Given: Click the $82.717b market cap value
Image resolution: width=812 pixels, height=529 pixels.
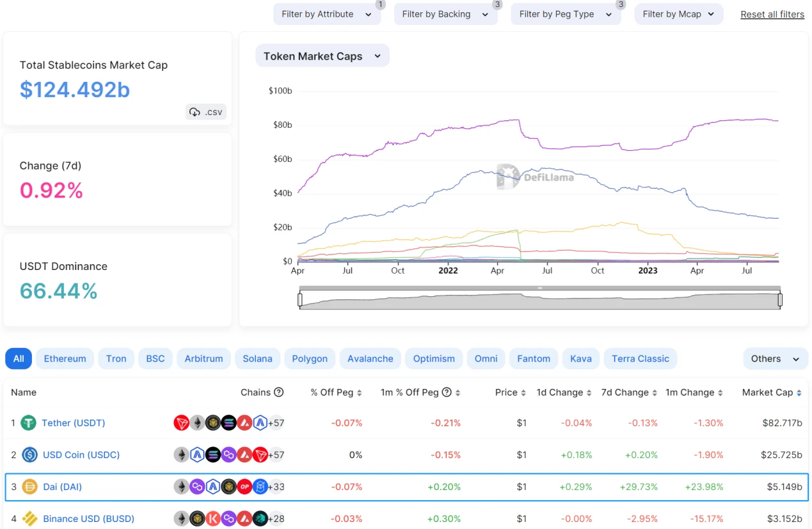Looking at the screenshot, I should coord(782,423).
